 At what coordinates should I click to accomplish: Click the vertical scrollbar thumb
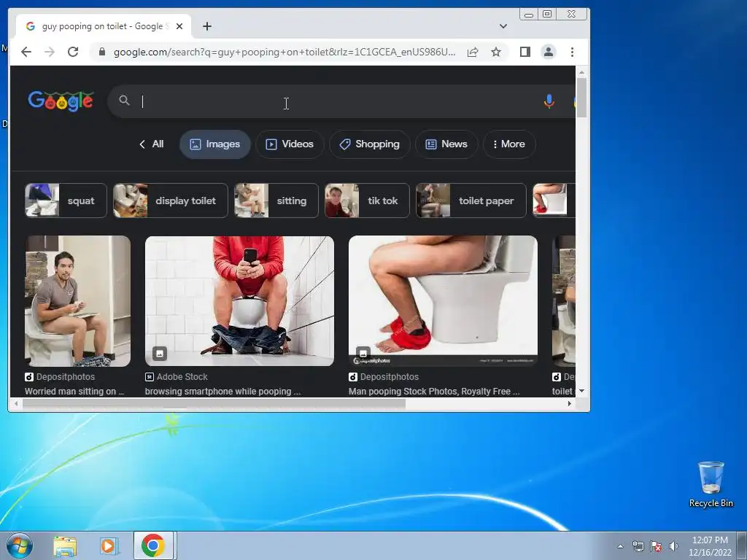(581, 98)
